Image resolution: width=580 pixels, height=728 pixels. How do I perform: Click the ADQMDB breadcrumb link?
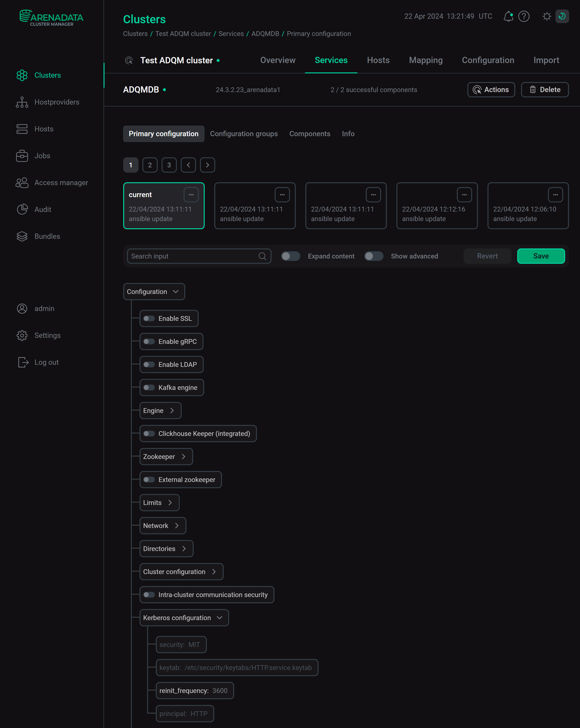pyautogui.click(x=265, y=34)
